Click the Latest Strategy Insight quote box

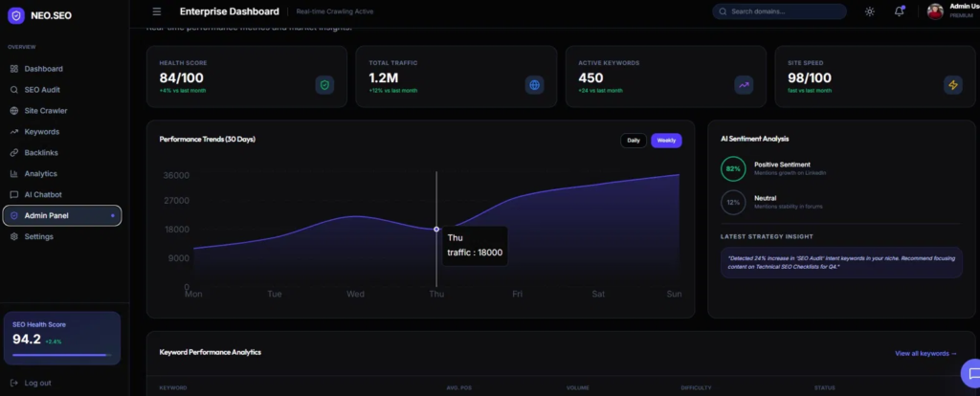click(841, 262)
